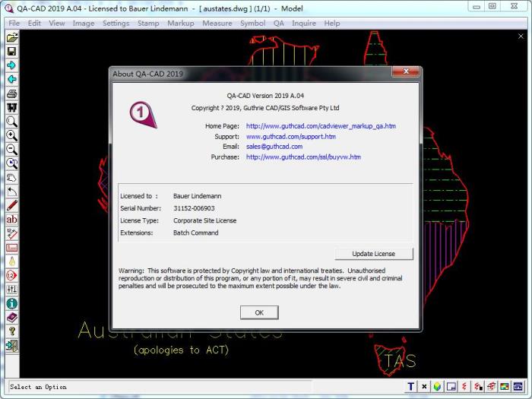Viewport: 532px width, 399px height.
Task: Click the 'Corporate Site License' text
Action: (x=204, y=220)
